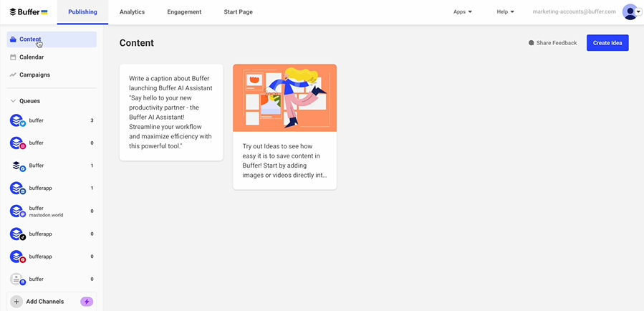The height and width of the screenshot is (311, 644).
Task: Click the orange illustration idea thumbnail
Action: pos(284,97)
